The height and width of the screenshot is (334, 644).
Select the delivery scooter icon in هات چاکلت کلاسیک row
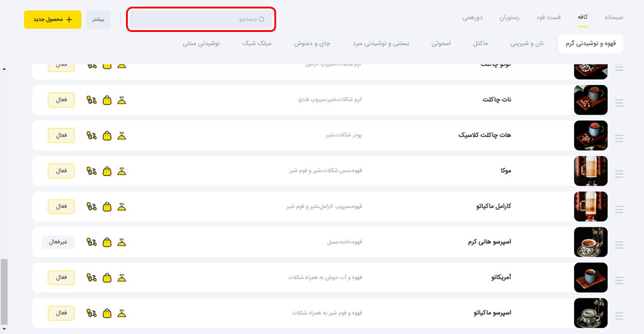[x=92, y=136]
